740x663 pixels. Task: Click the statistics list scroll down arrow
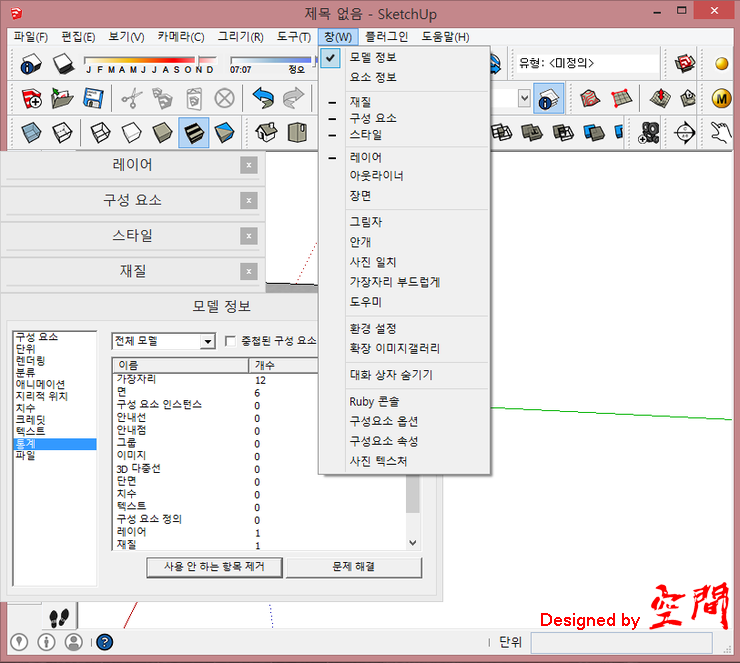pyautogui.click(x=412, y=543)
